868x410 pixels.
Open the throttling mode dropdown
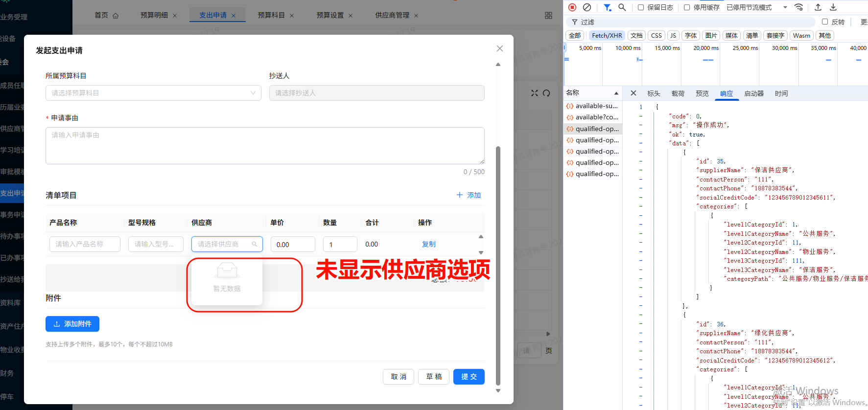click(x=785, y=7)
